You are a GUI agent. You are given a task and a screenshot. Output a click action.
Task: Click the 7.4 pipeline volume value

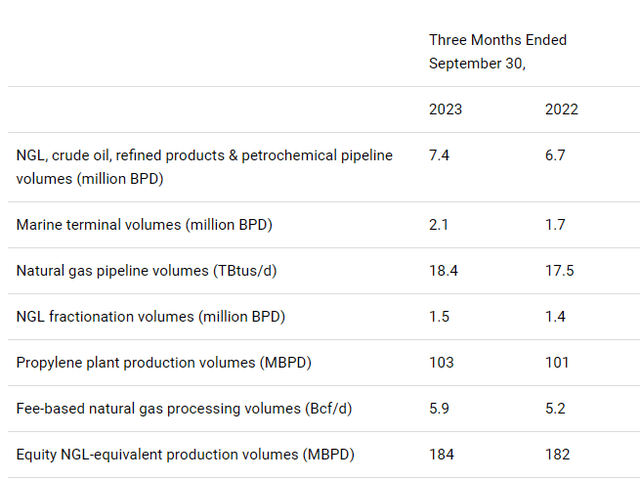click(x=440, y=156)
